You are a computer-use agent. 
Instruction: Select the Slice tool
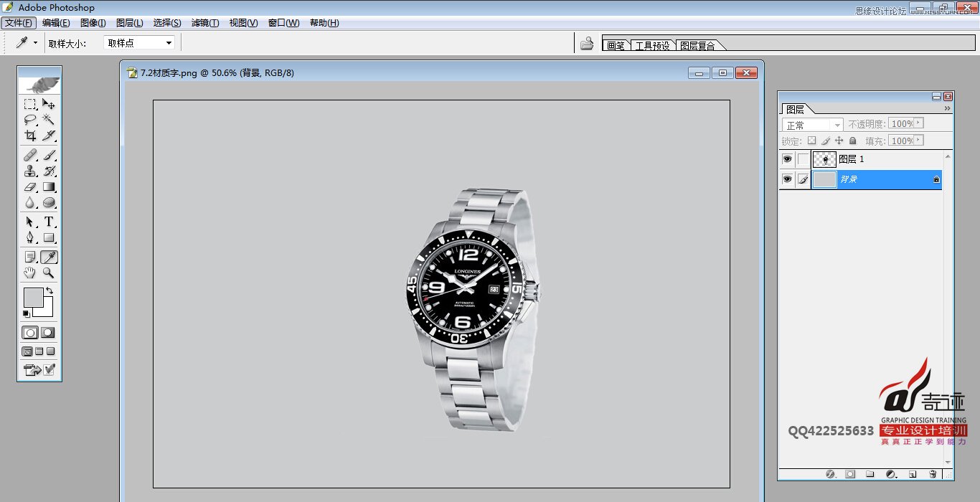click(49, 136)
